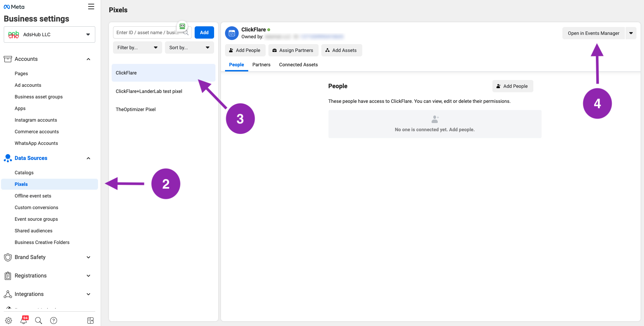Click the Accounts section icon
This screenshot has width=644, height=326.
pos(8,59)
